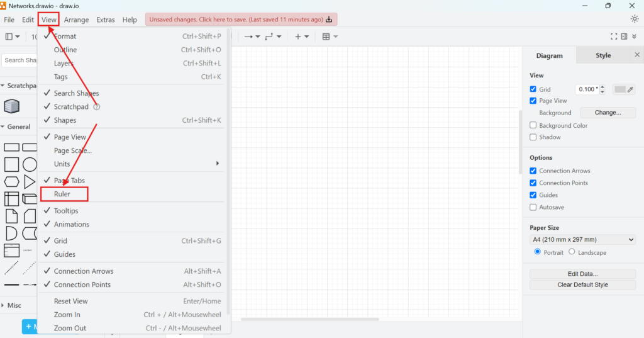The width and height of the screenshot is (644, 338).
Task: Select the Landscape radio button
Action: click(x=572, y=252)
